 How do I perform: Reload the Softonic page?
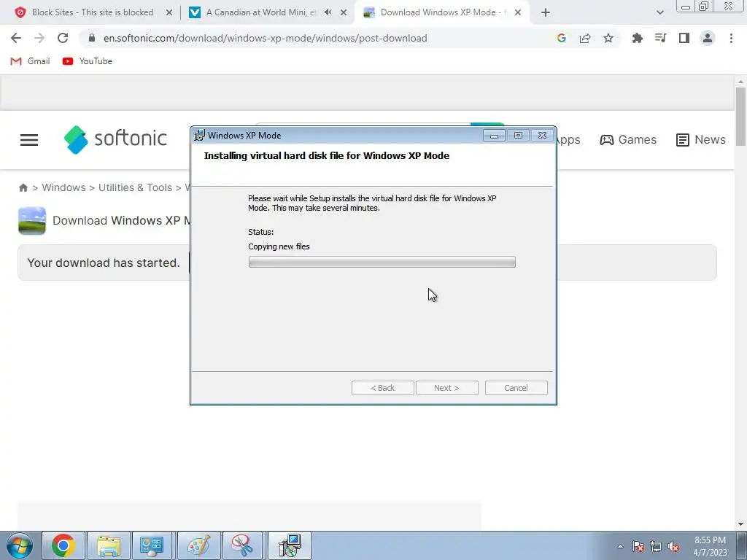(x=63, y=38)
